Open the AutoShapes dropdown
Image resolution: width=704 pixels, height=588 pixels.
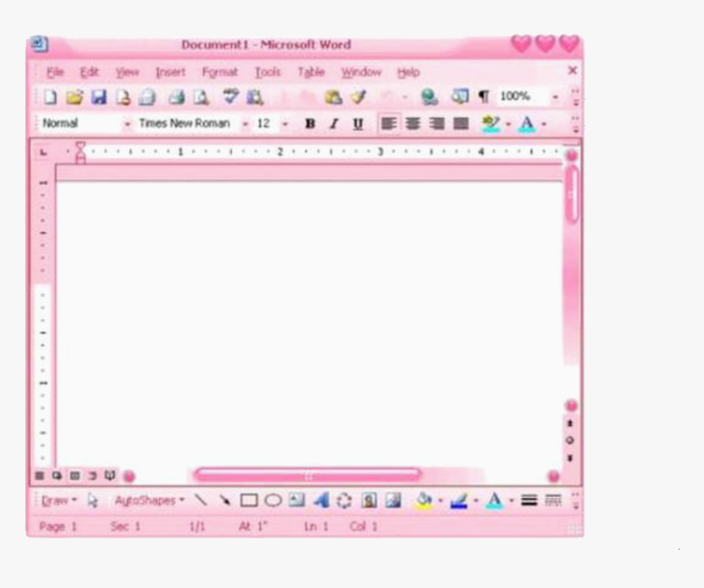(150, 500)
